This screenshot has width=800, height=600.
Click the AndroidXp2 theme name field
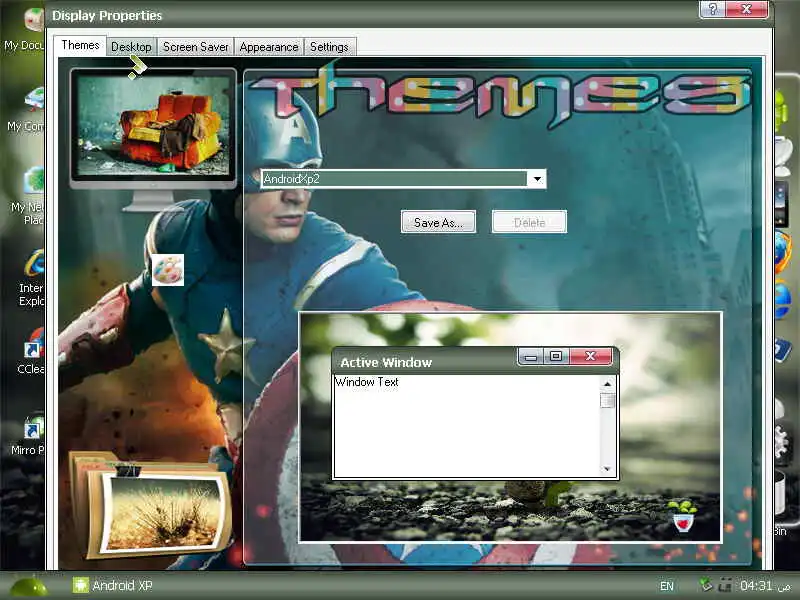(x=394, y=179)
